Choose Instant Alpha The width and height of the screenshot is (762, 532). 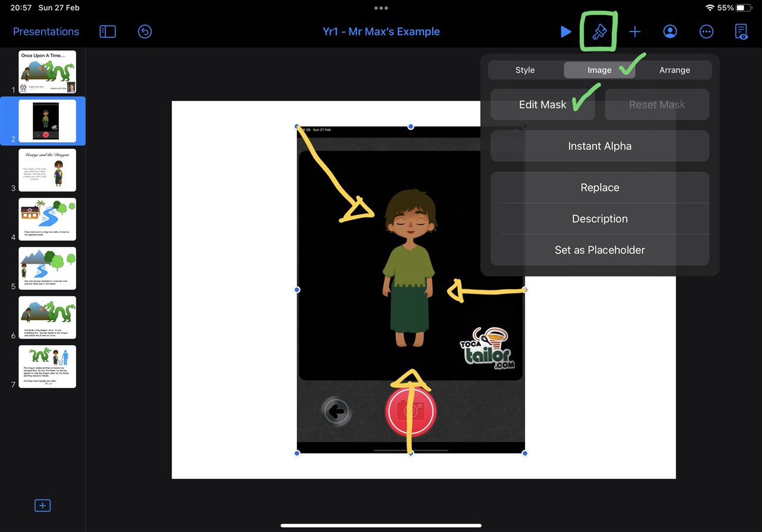[x=599, y=146]
